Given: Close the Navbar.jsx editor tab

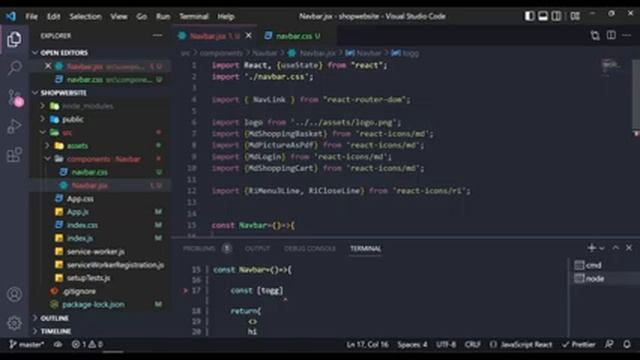Looking at the screenshot, I should pyautogui.click(x=248, y=36).
